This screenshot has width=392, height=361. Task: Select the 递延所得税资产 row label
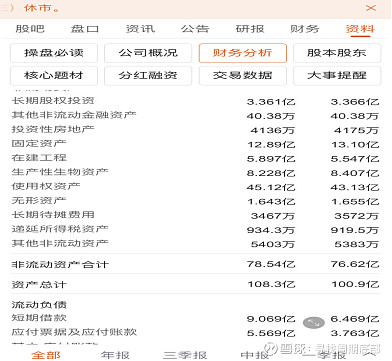(60, 229)
